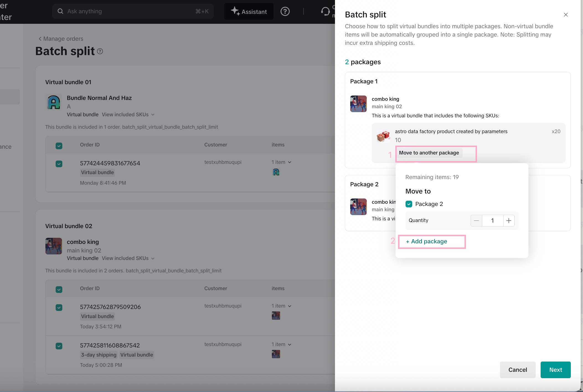Image resolution: width=583 pixels, height=392 pixels.
Task: Decrease quantity with the minus stepper
Action: (476, 221)
